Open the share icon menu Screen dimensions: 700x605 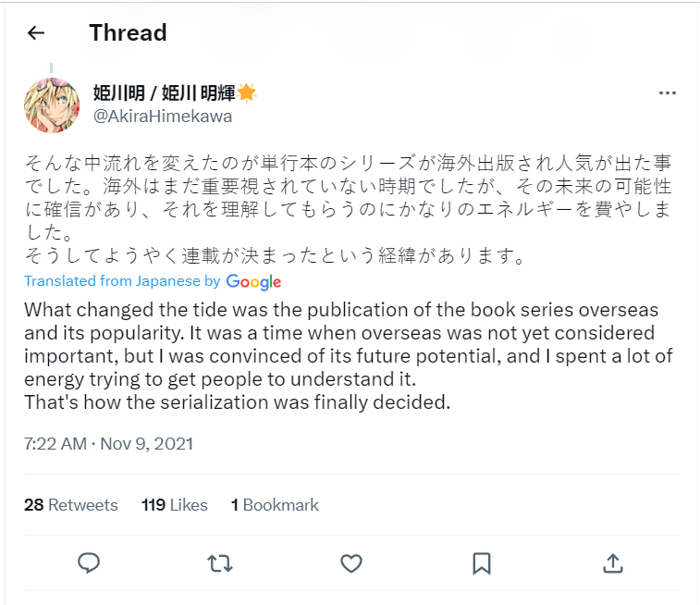tap(611, 562)
